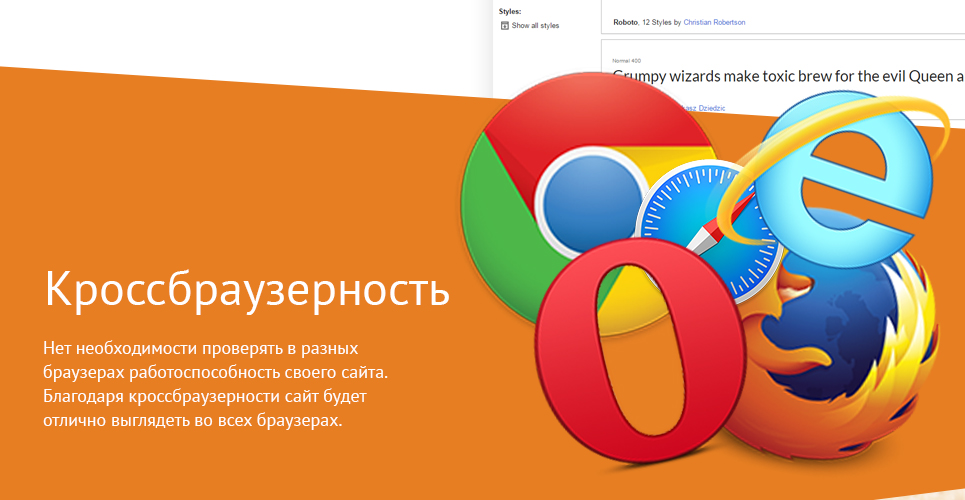Open the Christian Robertson author link
Image resolution: width=965 pixels, height=500 pixels.
coord(714,22)
